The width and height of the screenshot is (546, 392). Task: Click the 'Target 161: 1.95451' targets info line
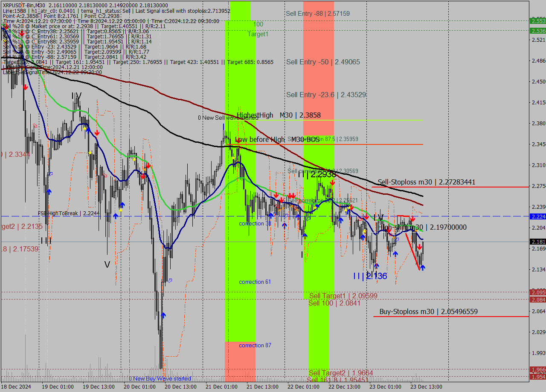pyautogui.click(x=138, y=62)
